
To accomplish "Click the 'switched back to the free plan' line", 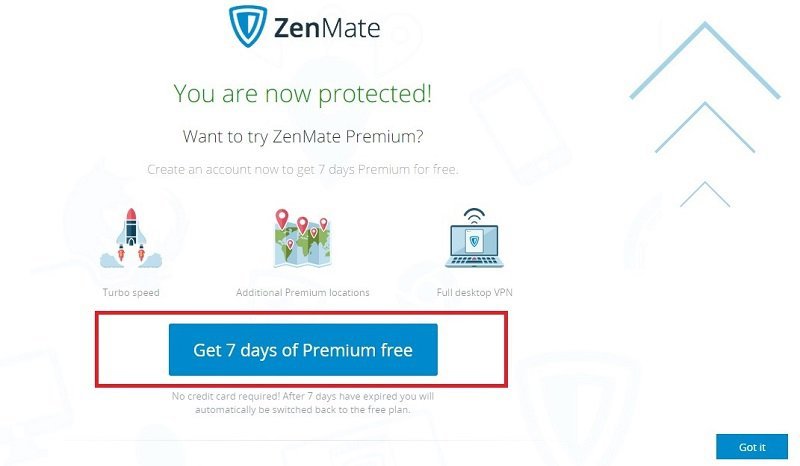I will (303, 410).
